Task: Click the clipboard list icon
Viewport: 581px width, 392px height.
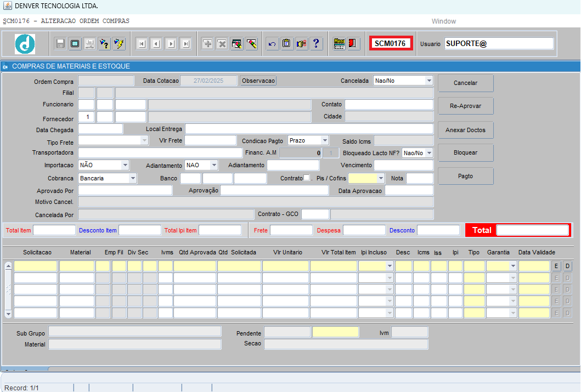Action: 286,44
